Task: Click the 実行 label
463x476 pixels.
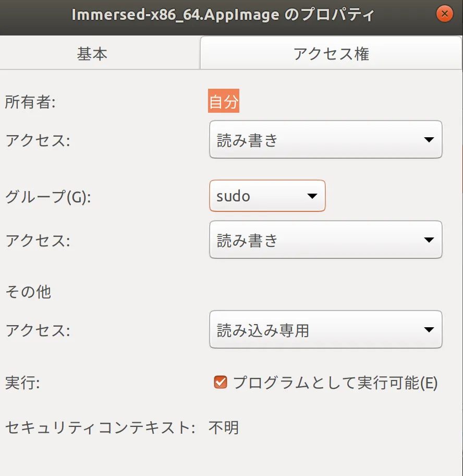Action: coord(22,383)
